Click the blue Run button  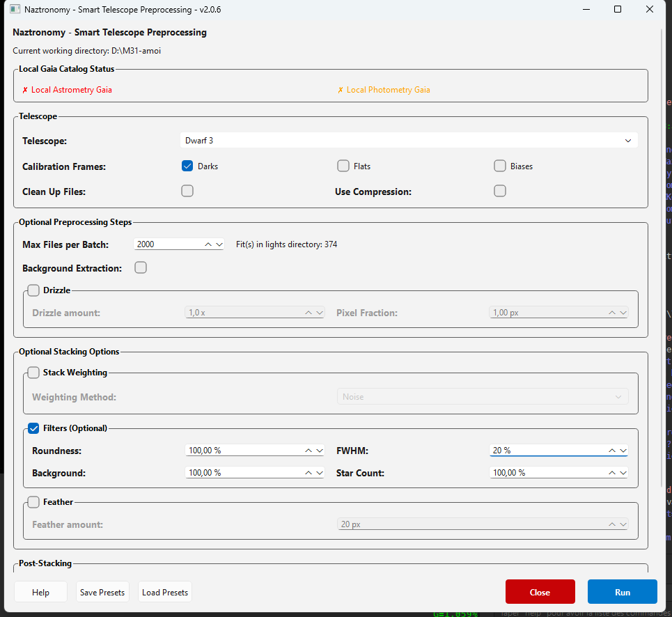click(x=623, y=592)
